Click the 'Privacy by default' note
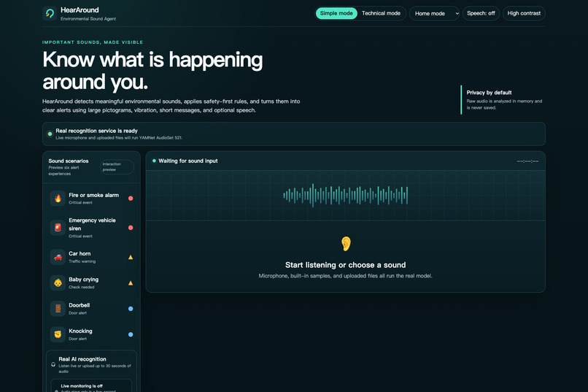Image resolution: width=588 pixels, height=392 pixels. (489, 93)
